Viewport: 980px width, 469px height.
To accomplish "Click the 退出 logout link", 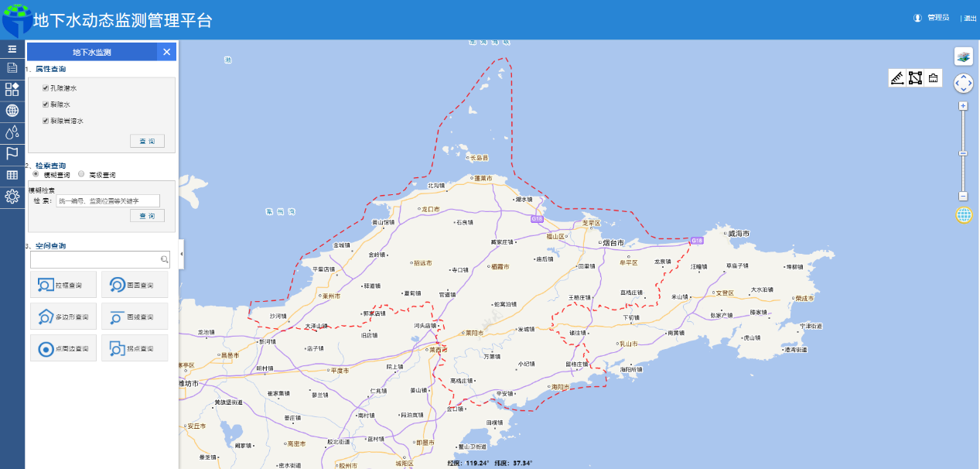I will (969, 18).
